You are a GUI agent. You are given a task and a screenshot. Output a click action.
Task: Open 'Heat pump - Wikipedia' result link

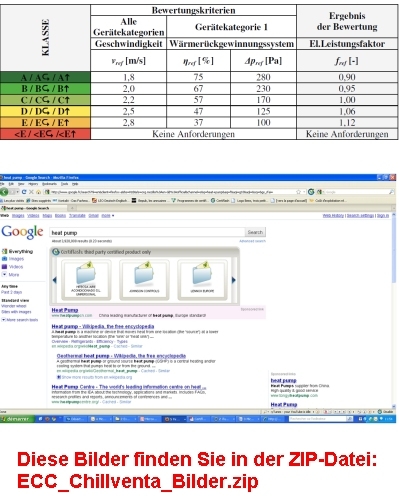point(103,326)
